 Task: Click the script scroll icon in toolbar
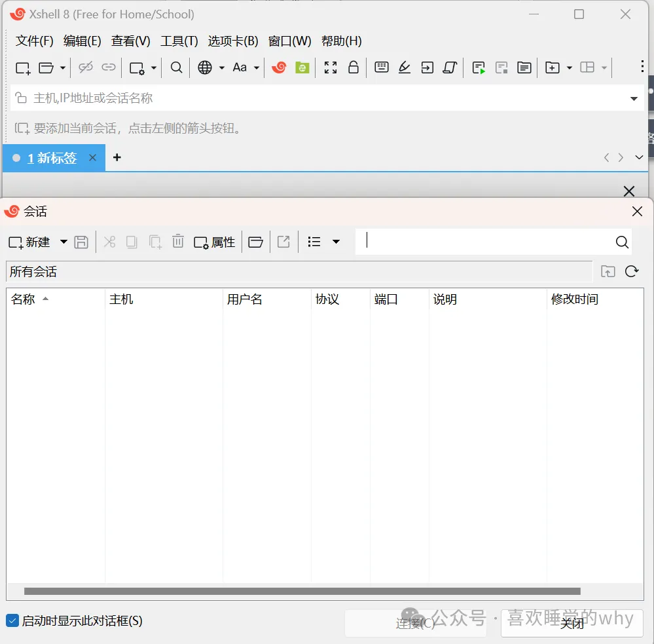coord(450,67)
